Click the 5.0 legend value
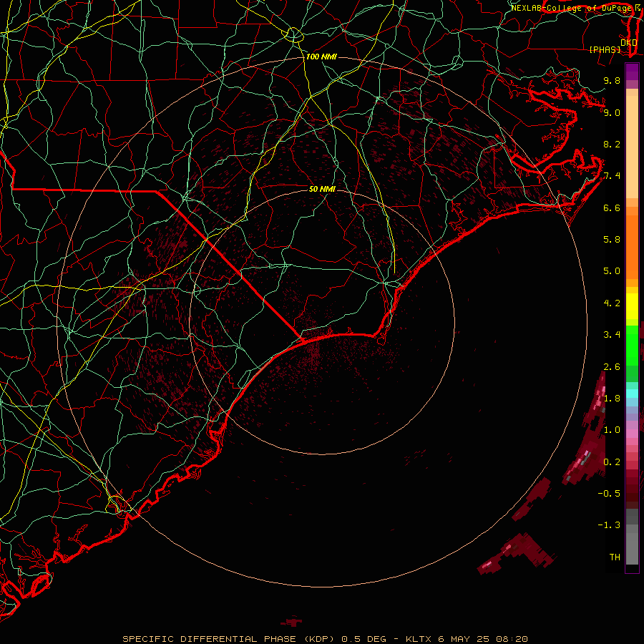Screen dimensions: 644x644 point(612,271)
